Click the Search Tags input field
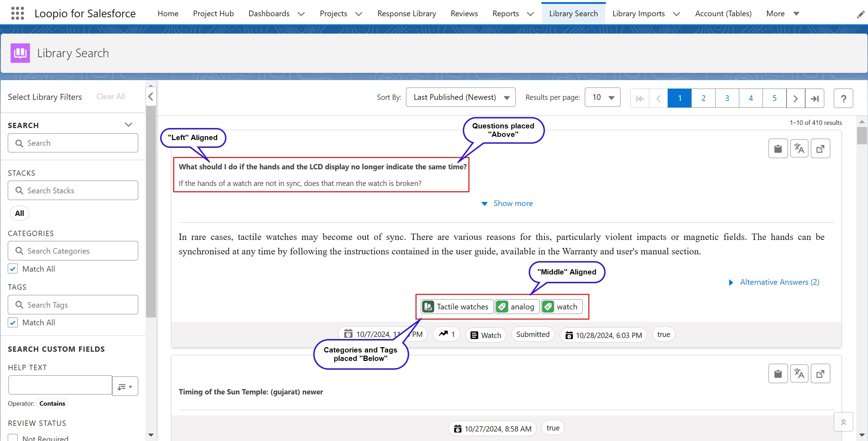 [73, 305]
